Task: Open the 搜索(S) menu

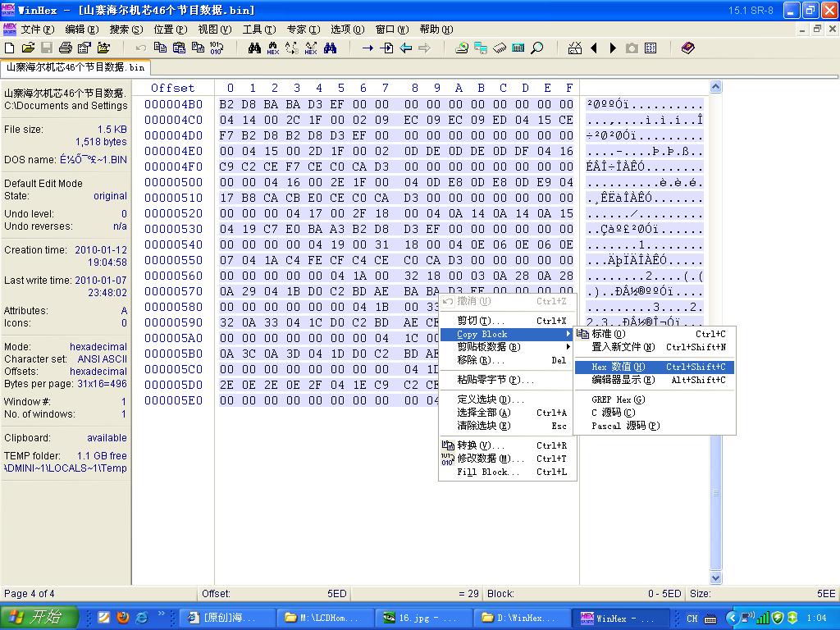Action: coord(126,30)
